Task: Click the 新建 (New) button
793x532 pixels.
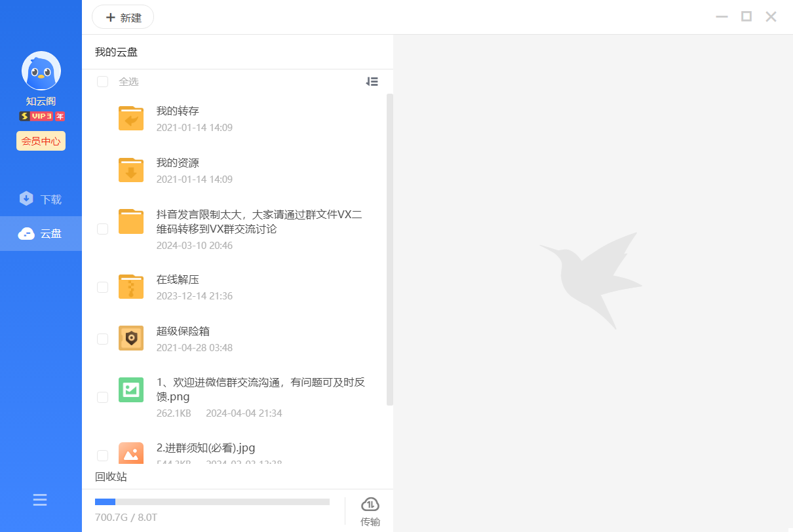Action: (x=123, y=17)
